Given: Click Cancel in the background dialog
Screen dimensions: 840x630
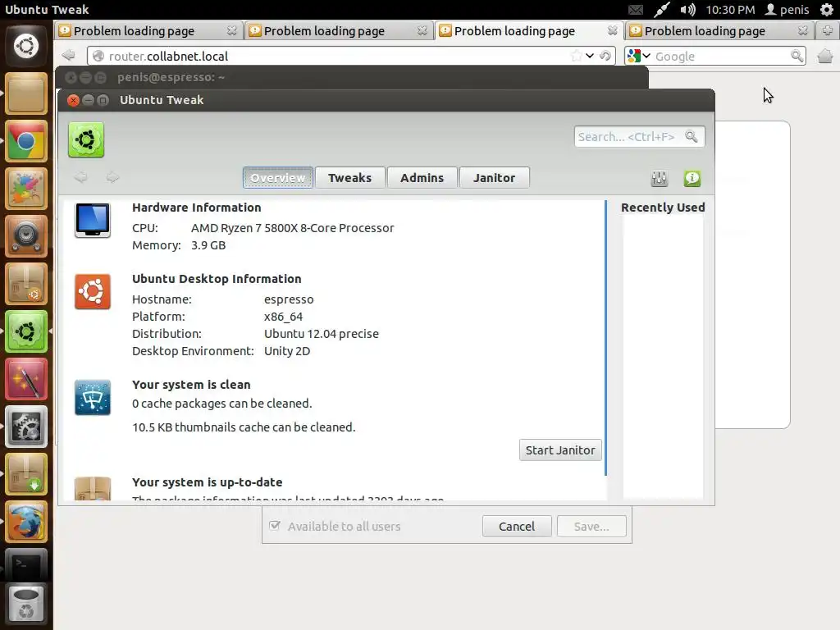Looking at the screenshot, I should pos(517,526).
